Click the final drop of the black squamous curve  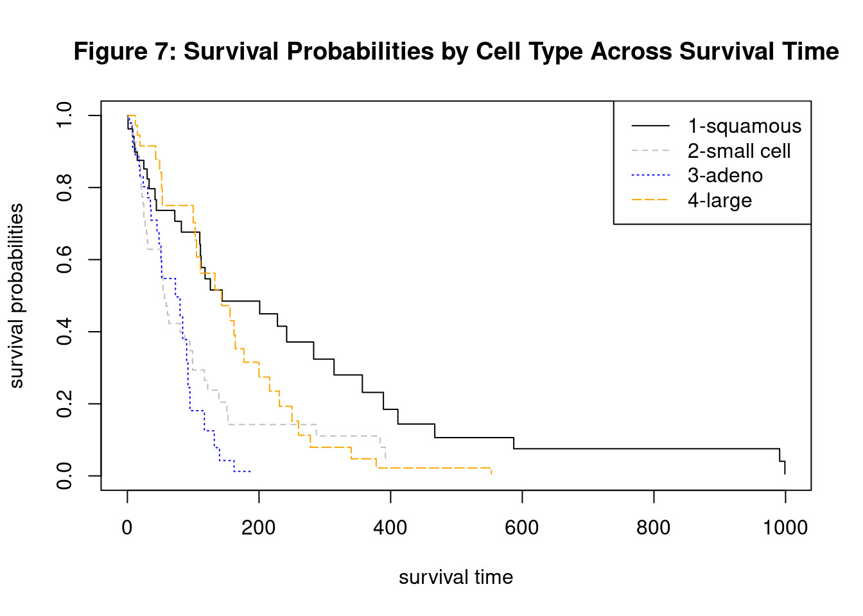785,467
